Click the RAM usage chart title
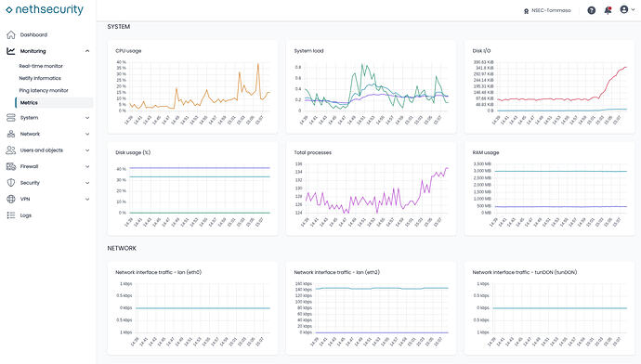This screenshot has width=641, height=364. (x=486, y=153)
